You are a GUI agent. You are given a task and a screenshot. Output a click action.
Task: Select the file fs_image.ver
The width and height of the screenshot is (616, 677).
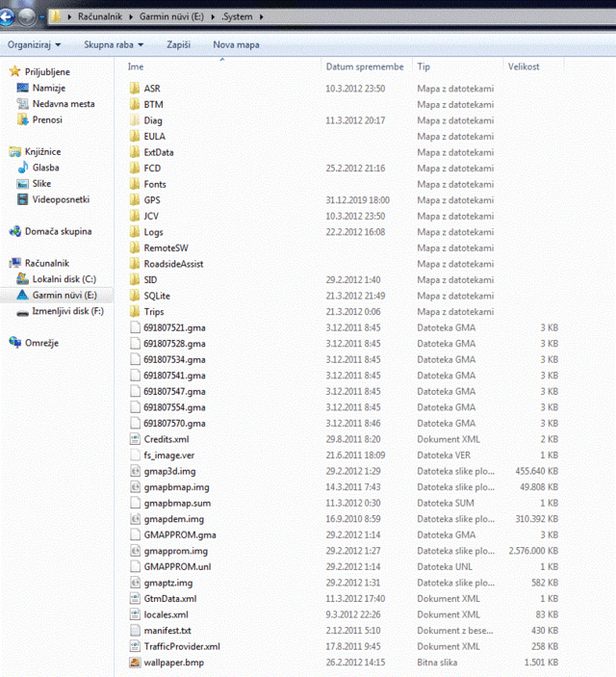click(x=168, y=456)
